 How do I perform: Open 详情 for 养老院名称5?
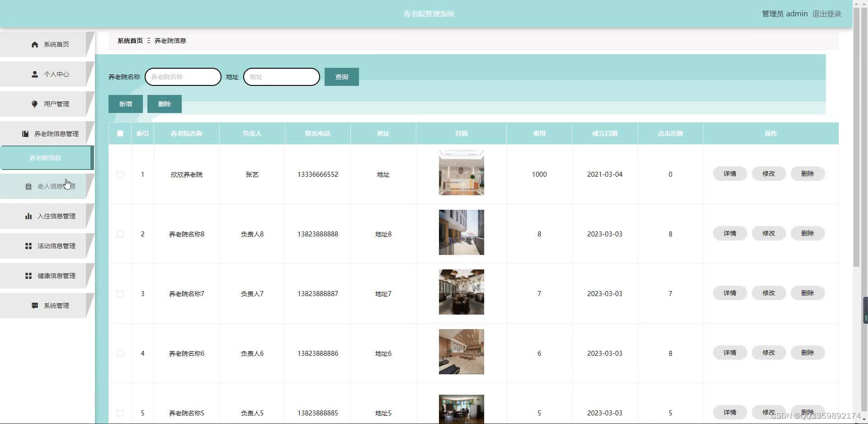coord(730,412)
